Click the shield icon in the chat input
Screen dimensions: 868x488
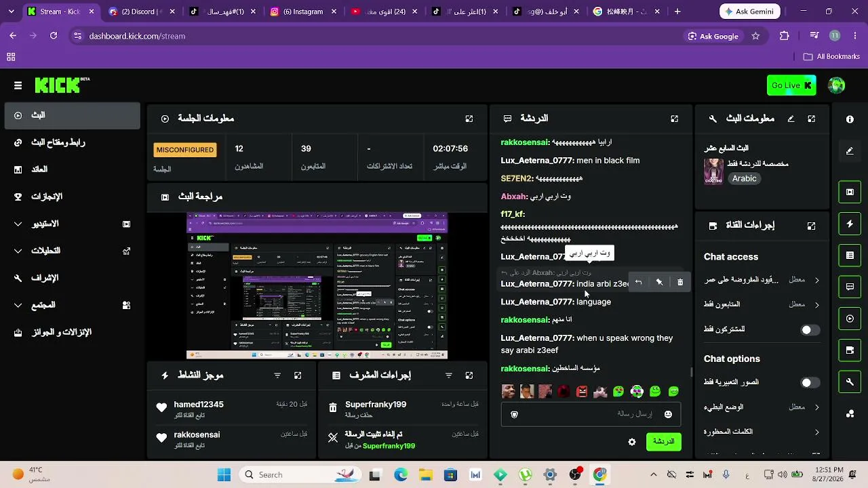[x=514, y=415]
